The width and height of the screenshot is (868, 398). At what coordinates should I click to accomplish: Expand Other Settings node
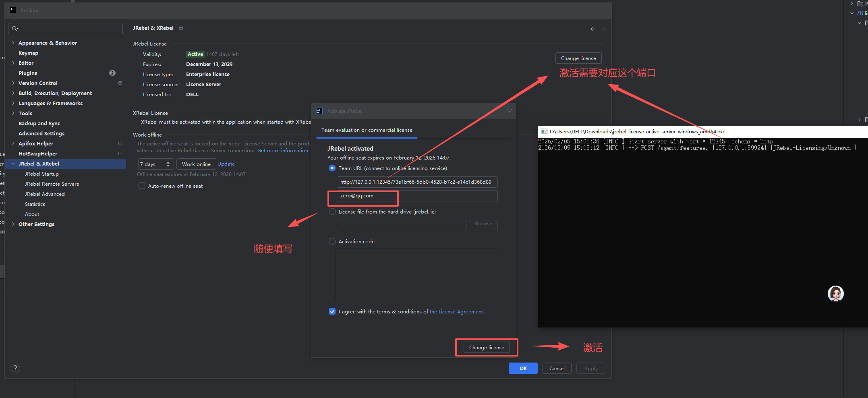13,224
